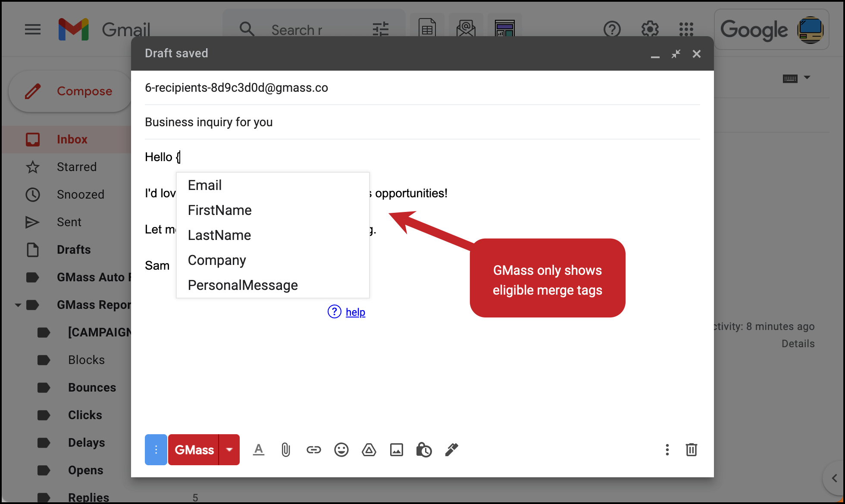Collapse the GMass Reports label arrow
Screen dimensions: 845x504
click(18, 305)
